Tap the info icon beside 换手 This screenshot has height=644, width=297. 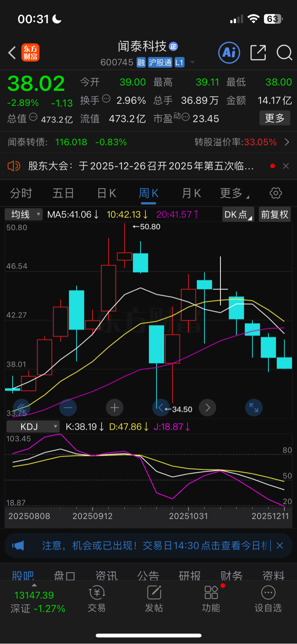106,99
